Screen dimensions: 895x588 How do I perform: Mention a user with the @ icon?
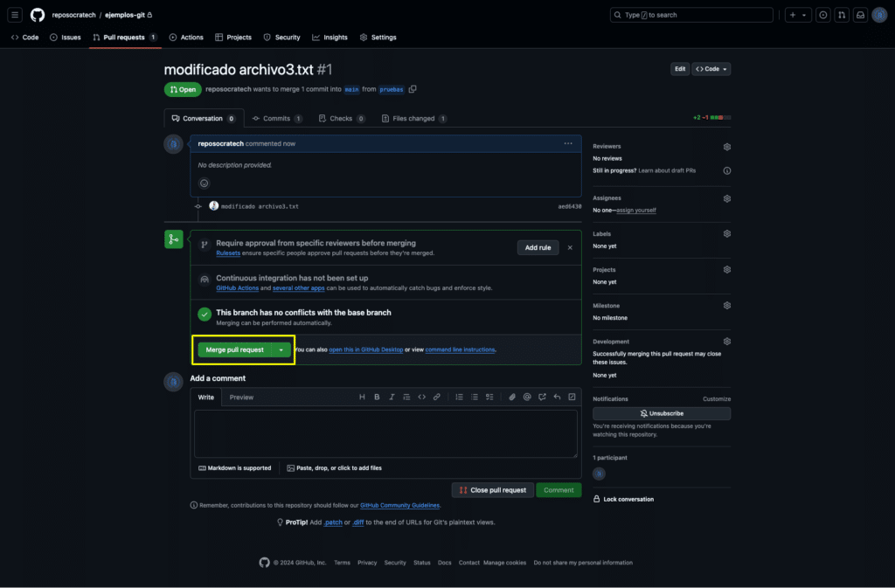[527, 397]
